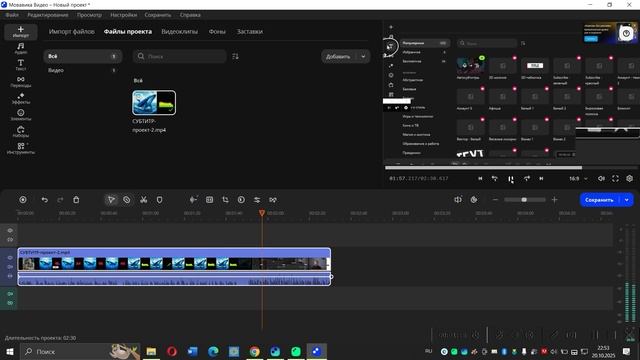Switch to the Импорт файлов tab
Screen dimensions: 640x360
click(x=72, y=31)
